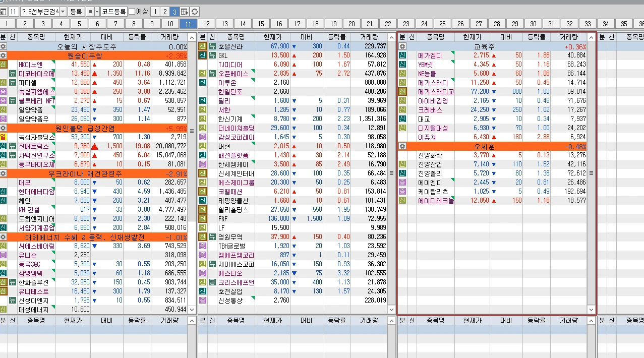Screen dimensions: 644x358
Task: Click the 공 badge on 크리스에프앤 row
Action: tap(212, 282)
